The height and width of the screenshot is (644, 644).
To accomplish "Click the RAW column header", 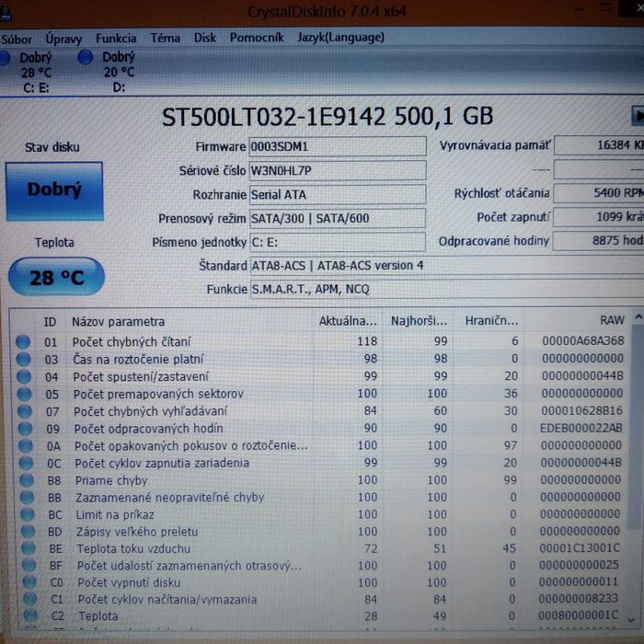I will (612, 320).
